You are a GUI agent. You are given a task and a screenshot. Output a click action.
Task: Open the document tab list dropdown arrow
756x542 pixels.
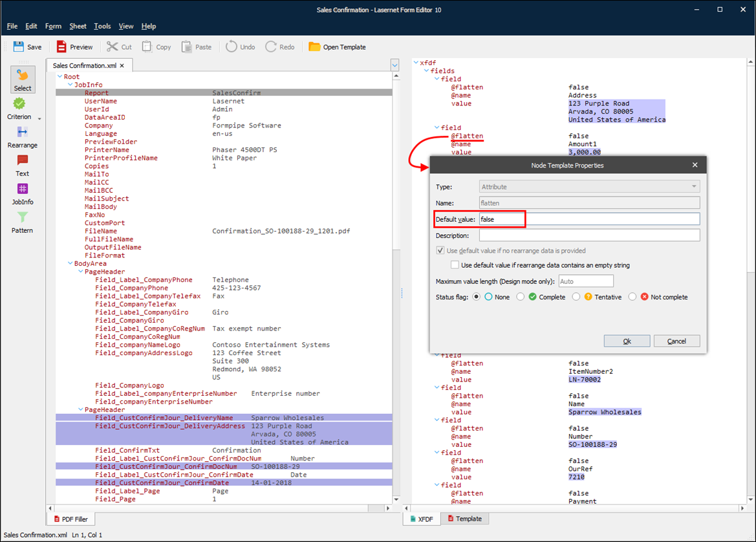click(395, 65)
